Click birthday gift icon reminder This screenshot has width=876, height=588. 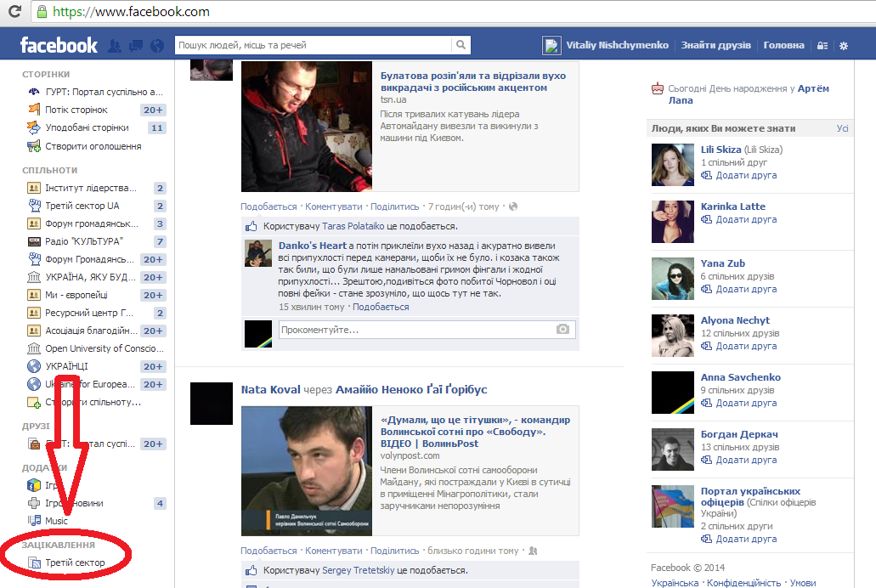tap(658, 88)
